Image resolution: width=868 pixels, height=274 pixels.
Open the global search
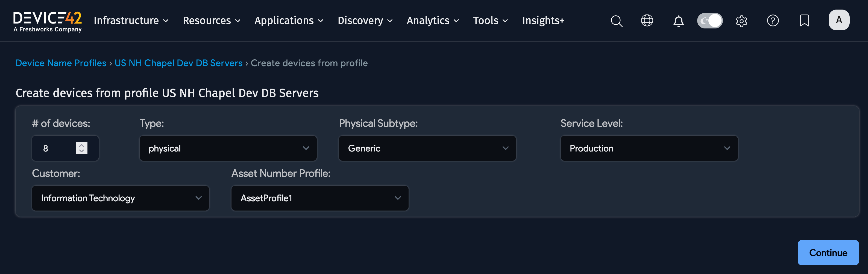(x=616, y=21)
